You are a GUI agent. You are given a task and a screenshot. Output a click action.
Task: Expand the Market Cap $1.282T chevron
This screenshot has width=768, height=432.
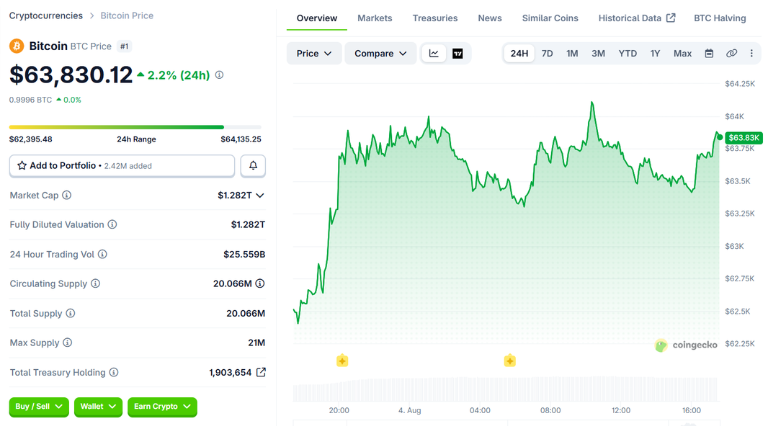pyautogui.click(x=260, y=195)
